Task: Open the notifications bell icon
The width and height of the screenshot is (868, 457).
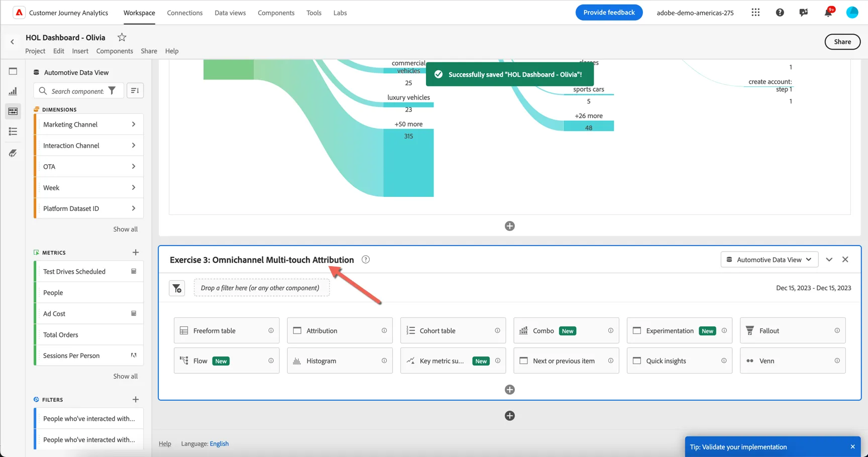Action: pos(828,13)
